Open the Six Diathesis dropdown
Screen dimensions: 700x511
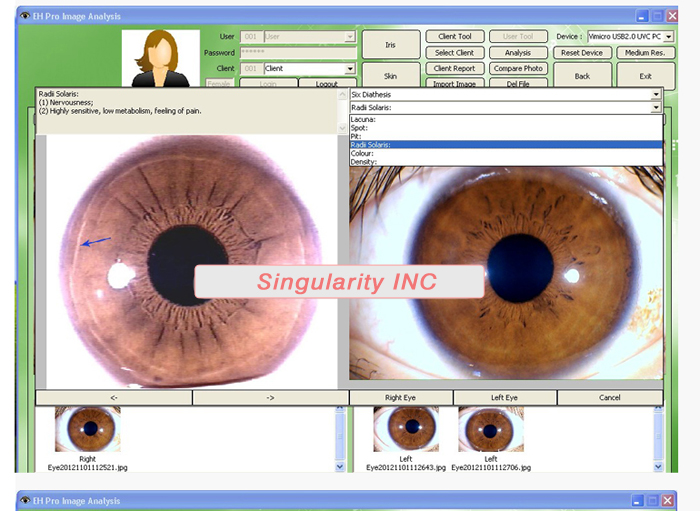(655, 95)
